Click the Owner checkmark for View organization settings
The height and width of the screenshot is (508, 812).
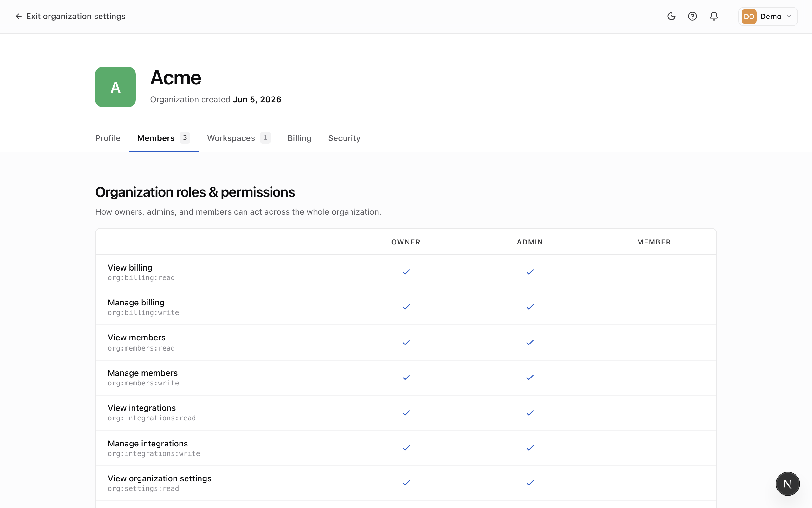406,483
